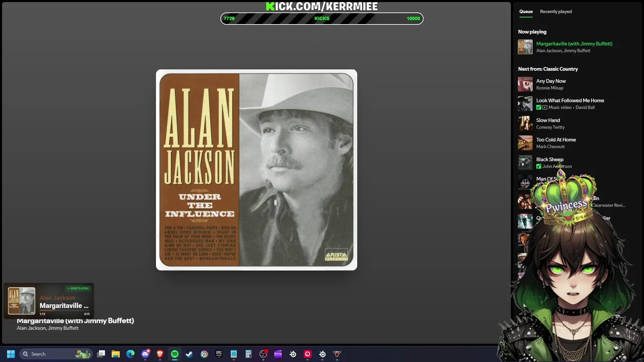Open Calculator from the taskbar

249,354
